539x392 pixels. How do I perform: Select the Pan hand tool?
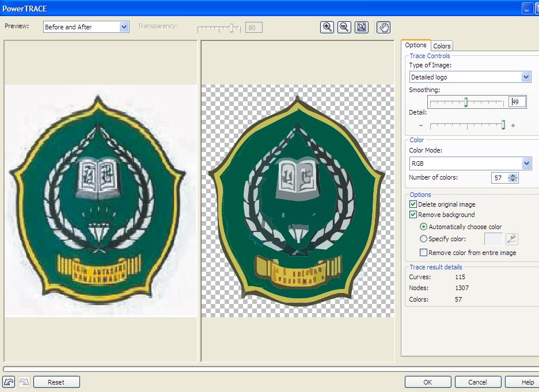[x=384, y=27]
